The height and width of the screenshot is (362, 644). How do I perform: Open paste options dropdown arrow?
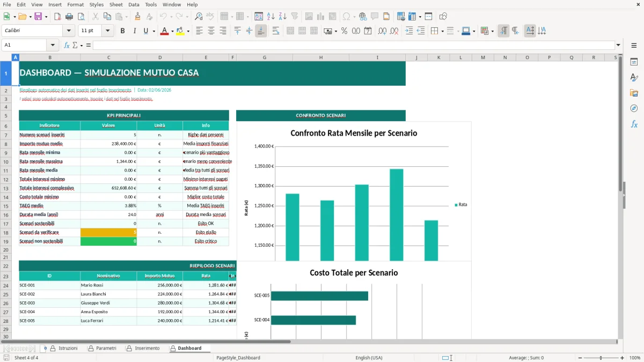click(x=127, y=17)
